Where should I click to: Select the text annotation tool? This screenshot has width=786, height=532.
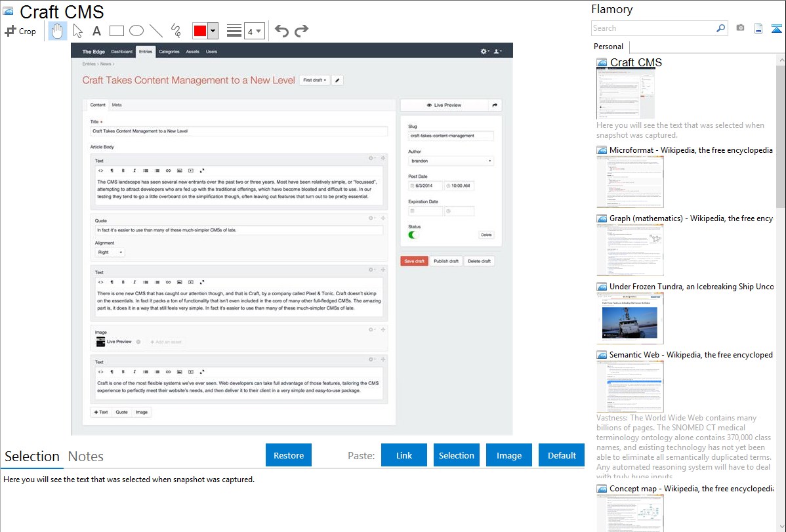coord(96,31)
